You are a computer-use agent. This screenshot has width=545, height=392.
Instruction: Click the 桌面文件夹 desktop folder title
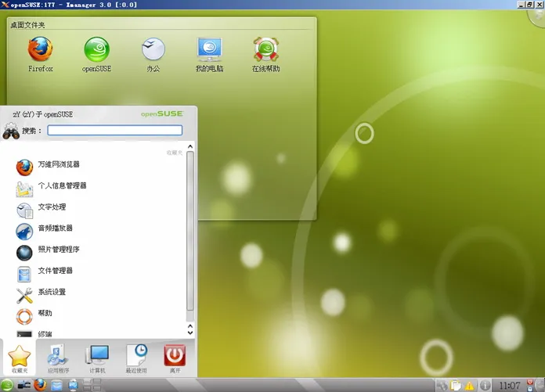pyautogui.click(x=28, y=25)
